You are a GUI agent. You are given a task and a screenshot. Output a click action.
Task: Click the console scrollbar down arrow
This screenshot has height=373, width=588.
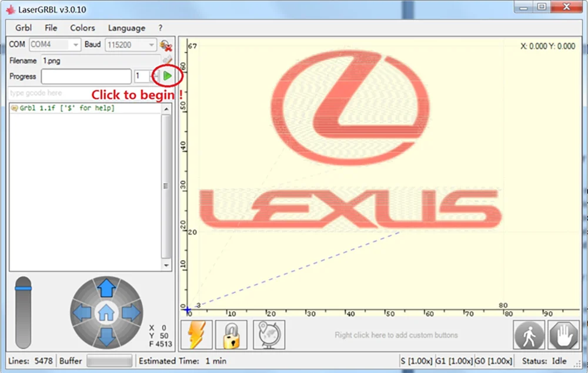pyautogui.click(x=166, y=265)
